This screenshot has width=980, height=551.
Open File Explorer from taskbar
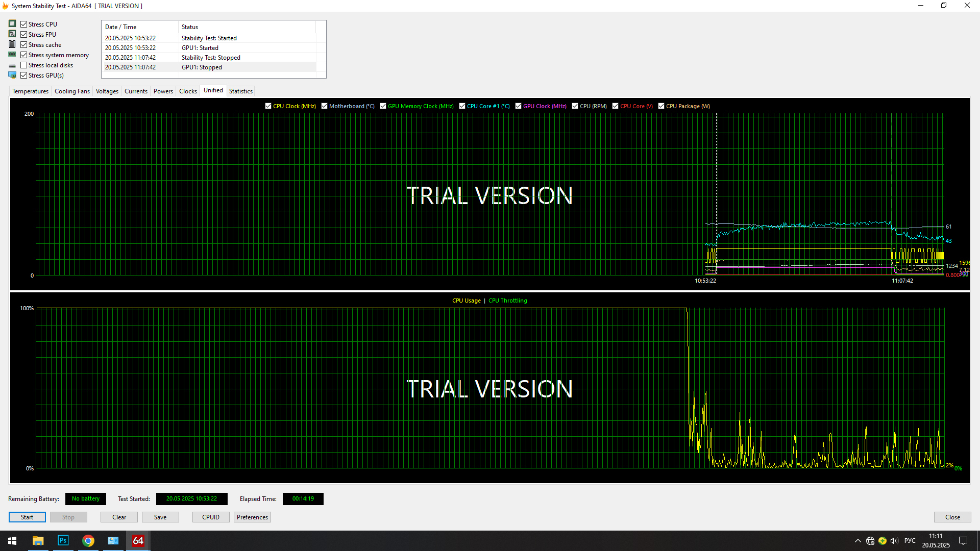coord(38,541)
